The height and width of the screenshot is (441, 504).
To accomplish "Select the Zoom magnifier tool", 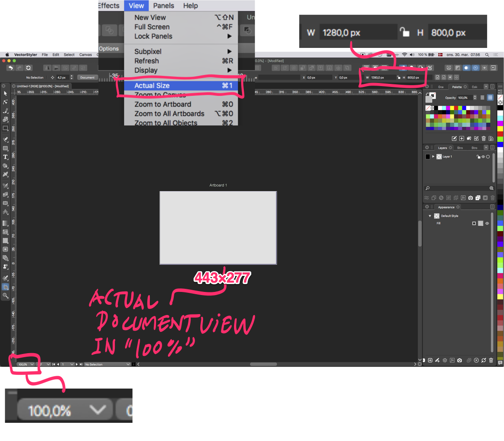I will tap(5, 295).
